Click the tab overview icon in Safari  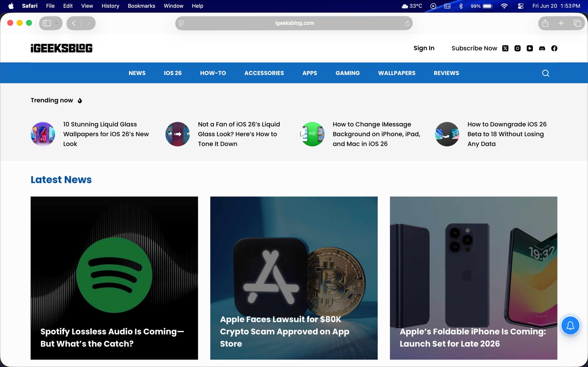tap(577, 23)
